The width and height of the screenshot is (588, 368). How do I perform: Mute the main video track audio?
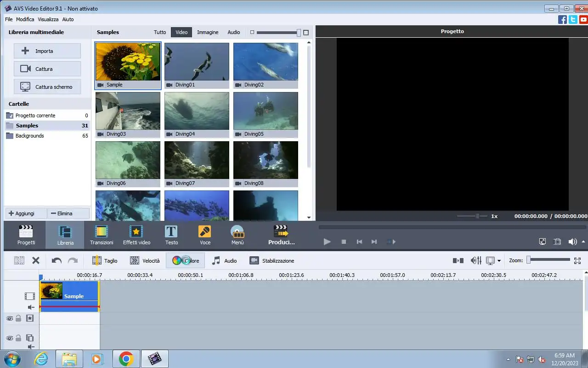click(31, 307)
